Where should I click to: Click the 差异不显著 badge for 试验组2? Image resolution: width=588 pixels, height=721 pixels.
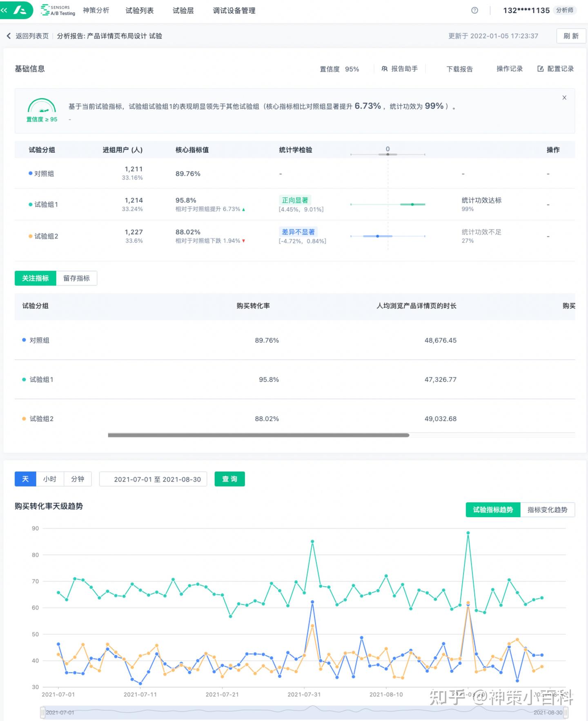pyautogui.click(x=298, y=232)
